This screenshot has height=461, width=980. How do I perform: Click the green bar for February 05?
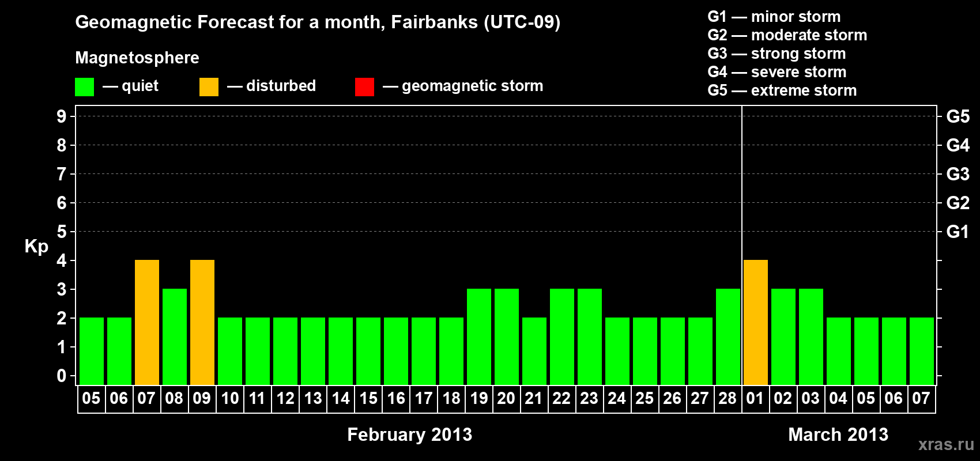92,352
